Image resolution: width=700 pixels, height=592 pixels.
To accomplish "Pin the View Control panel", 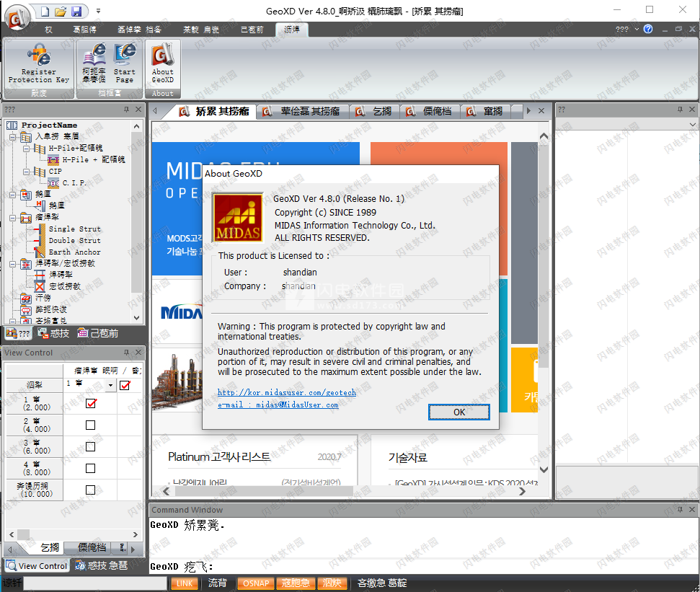I will click(126, 353).
